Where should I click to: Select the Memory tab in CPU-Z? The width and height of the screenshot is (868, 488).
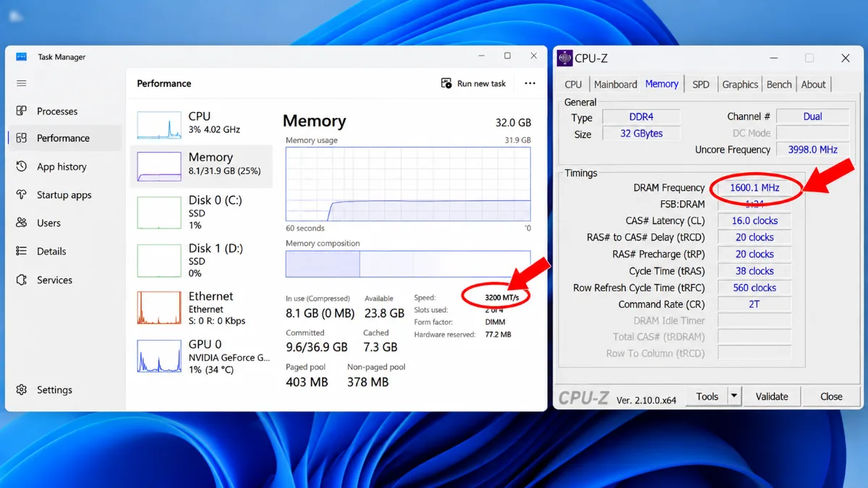(662, 84)
